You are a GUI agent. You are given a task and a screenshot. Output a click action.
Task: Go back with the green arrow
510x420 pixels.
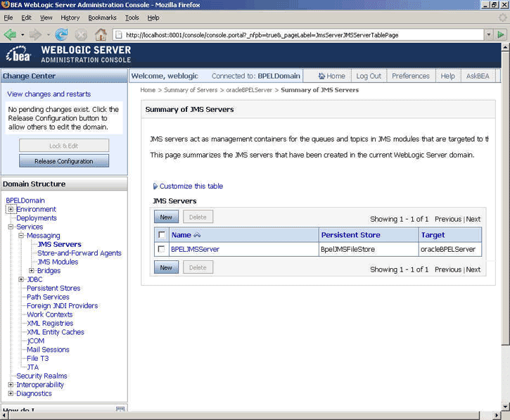point(11,34)
